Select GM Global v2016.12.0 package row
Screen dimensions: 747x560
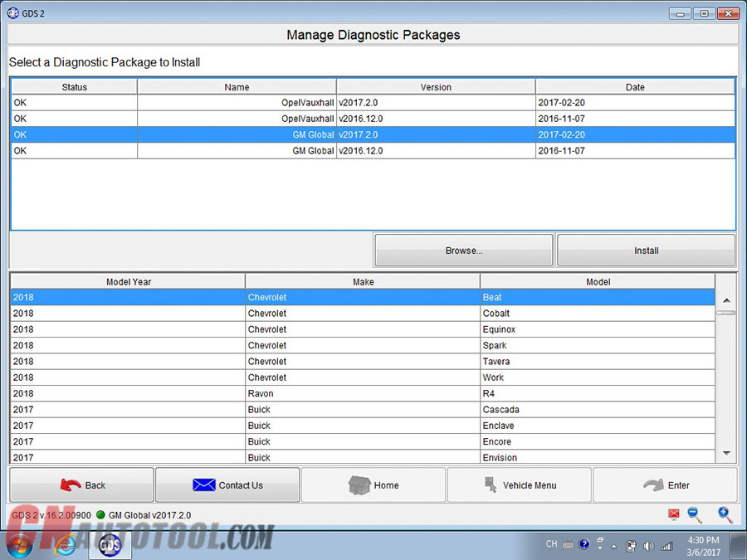pos(373,150)
